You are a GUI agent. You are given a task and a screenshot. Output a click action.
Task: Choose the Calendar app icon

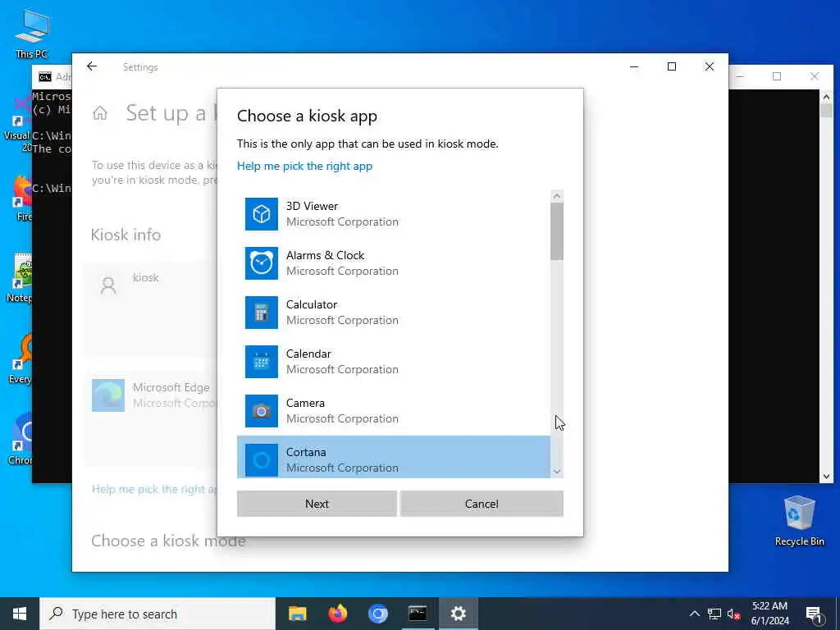pos(262,362)
